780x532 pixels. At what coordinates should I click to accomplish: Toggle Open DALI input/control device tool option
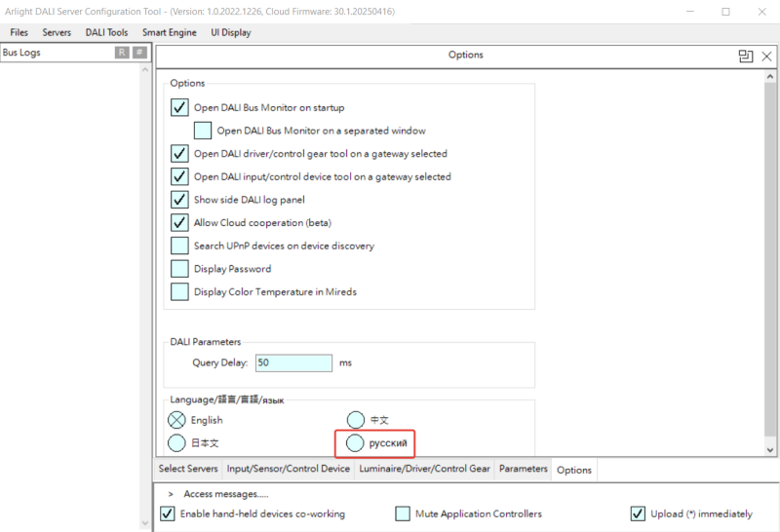click(x=179, y=176)
